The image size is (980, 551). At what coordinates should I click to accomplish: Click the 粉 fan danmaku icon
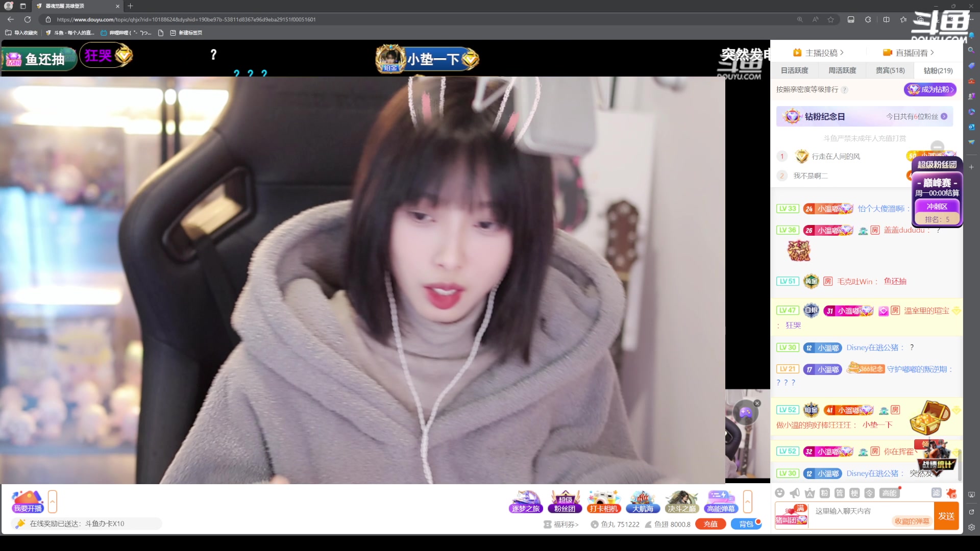point(825,493)
